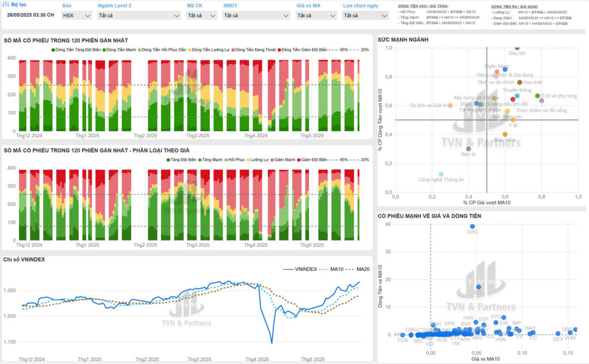Open the Mã CK dropdown
The image size is (589, 364).
(x=201, y=16)
